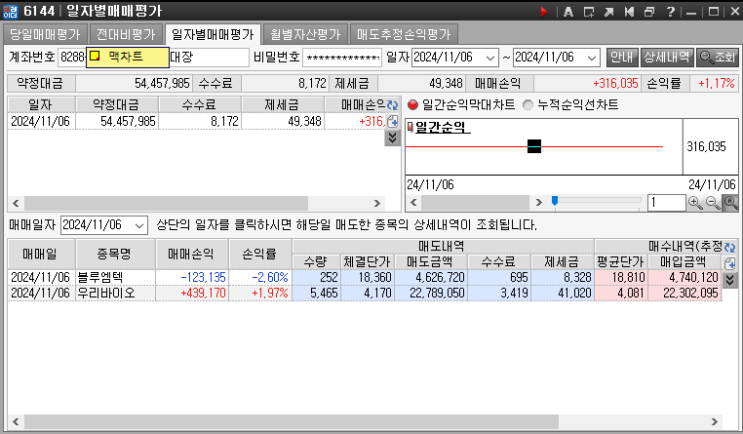Open the start date dropdown 2024/11/06

tap(490, 58)
